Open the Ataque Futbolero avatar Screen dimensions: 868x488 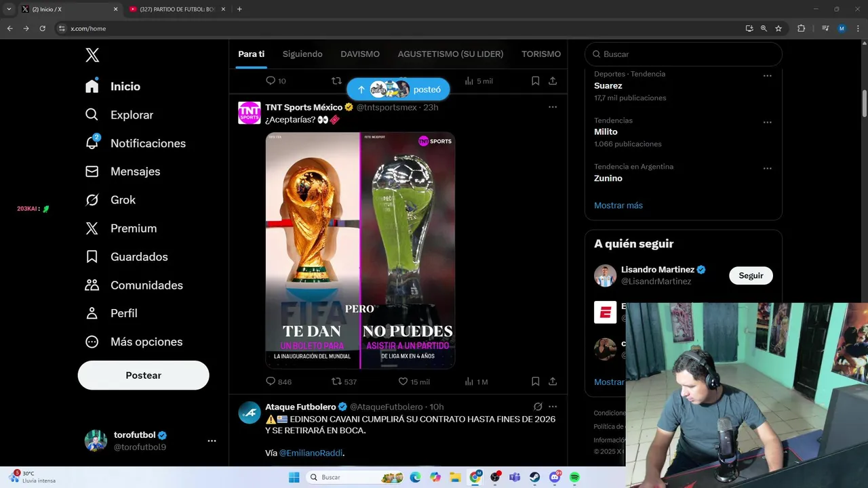pyautogui.click(x=250, y=412)
